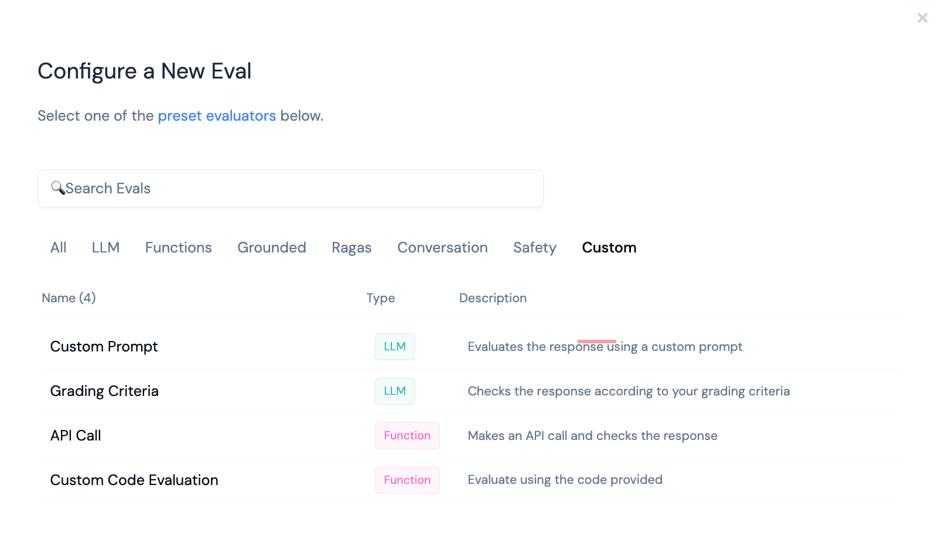The image size is (942, 560).
Task: Click the Function badge for API Call
Action: (407, 436)
